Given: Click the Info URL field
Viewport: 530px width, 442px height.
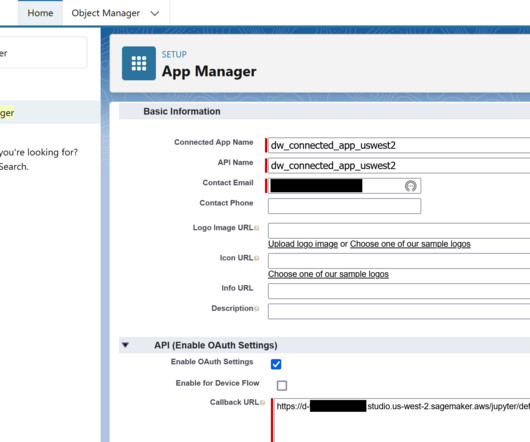Looking at the screenshot, I should tap(399, 291).
